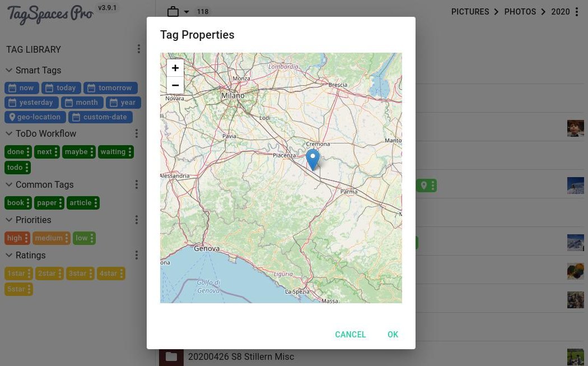
Task: Open the 2020 folder breadcrumb
Action: tap(560, 12)
